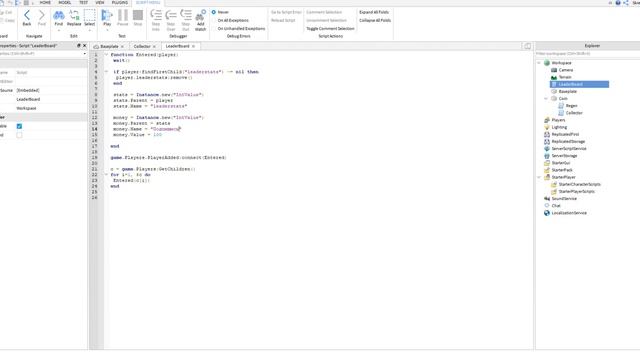Click the Back navigation arrow

pos(27,17)
